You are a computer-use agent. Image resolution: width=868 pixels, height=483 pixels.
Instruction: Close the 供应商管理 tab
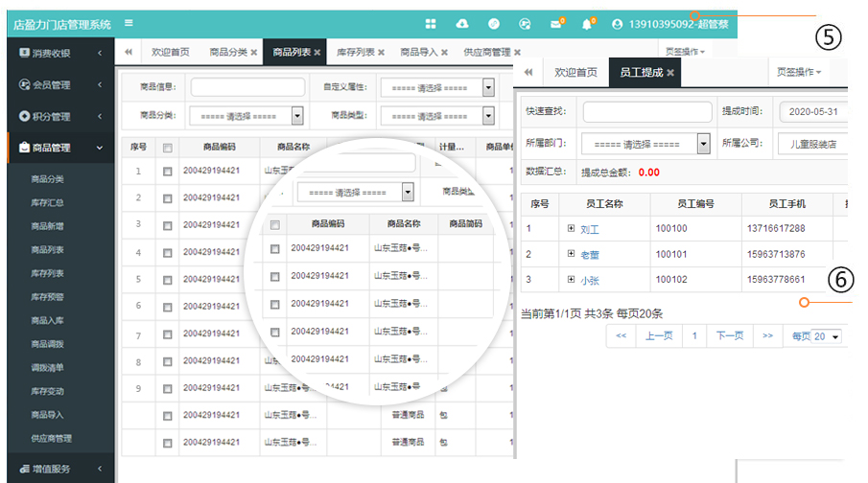[517, 53]
